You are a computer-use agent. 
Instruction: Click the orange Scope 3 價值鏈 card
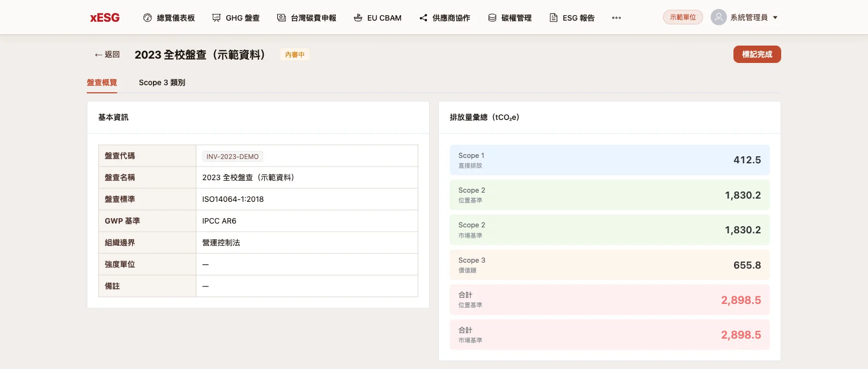tap(610, 265)
